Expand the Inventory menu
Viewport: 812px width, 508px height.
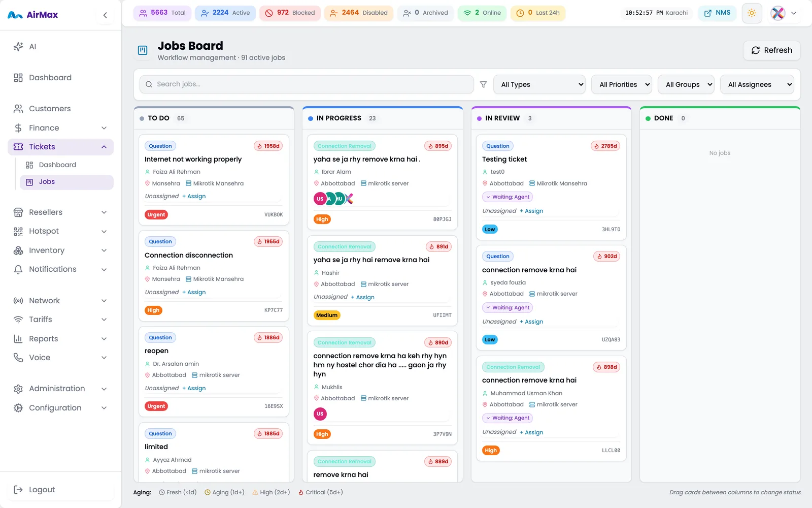click(x=61, y=250)
